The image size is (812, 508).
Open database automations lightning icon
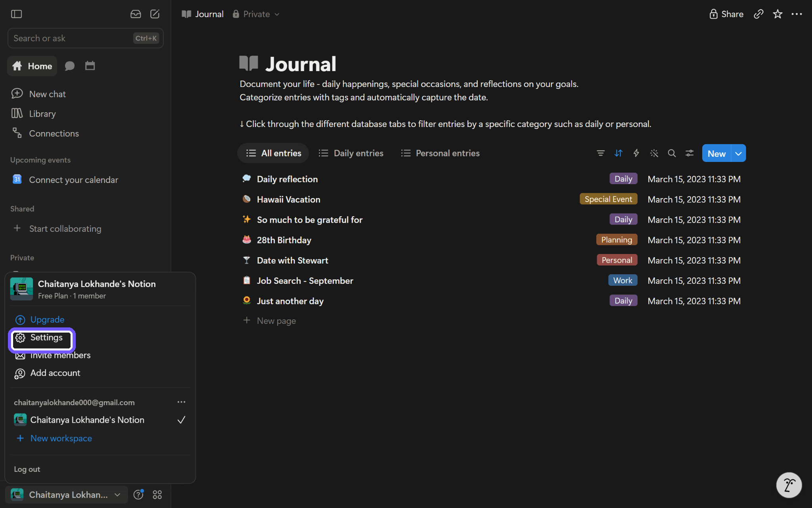coord(636,153)
